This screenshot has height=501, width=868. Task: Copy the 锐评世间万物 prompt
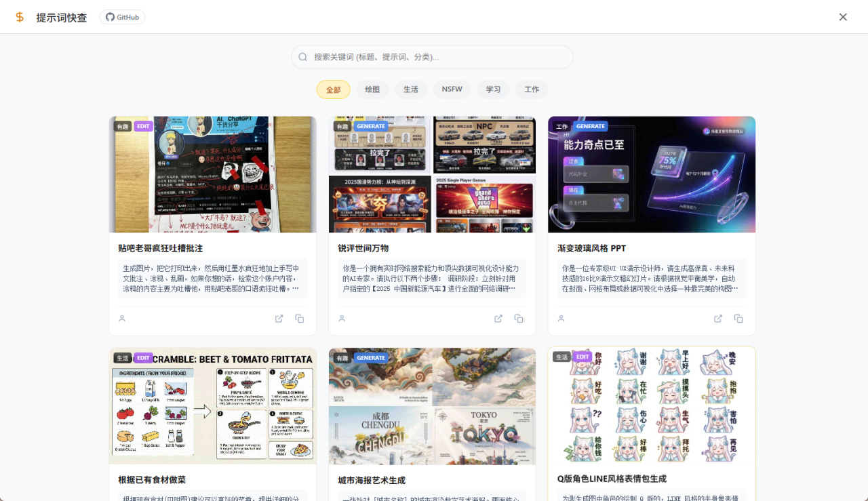click(x=519, y=319)
